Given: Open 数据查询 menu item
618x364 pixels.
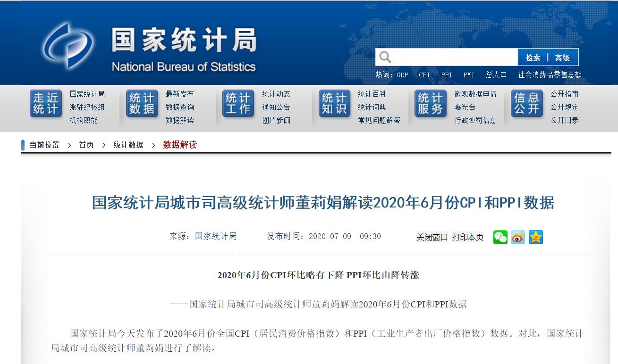Looking at the screenshot, I should [179, 107].
